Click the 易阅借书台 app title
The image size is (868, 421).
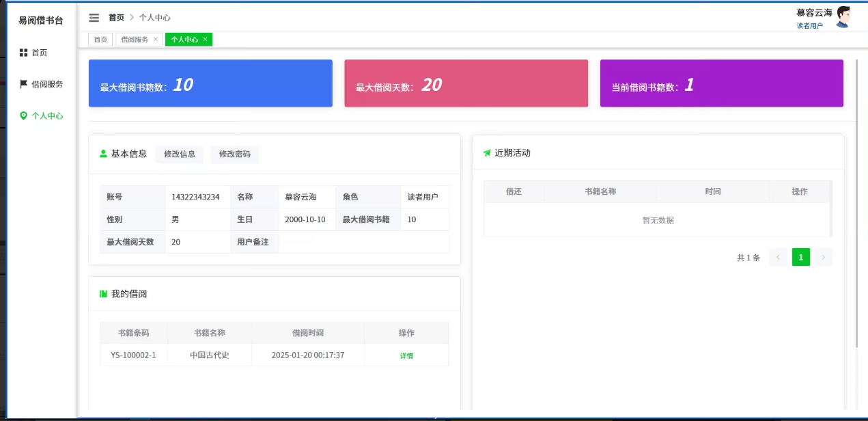[41, 21]
